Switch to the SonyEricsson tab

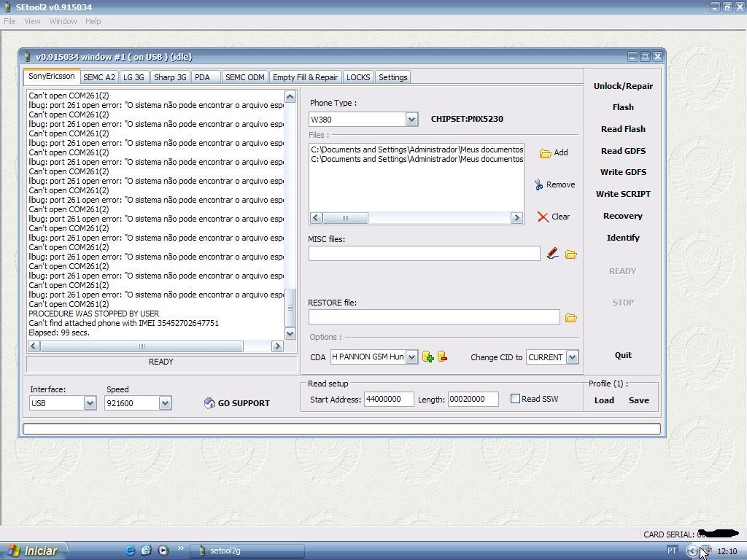[52, 76]
